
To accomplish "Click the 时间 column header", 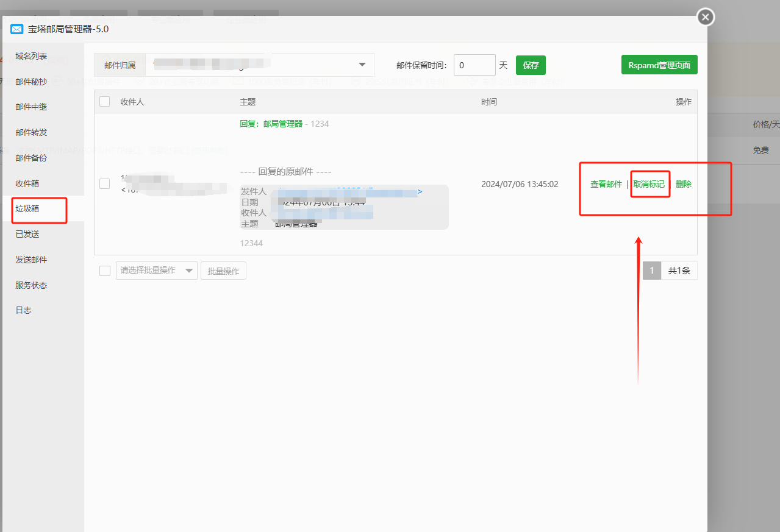I will [x=489, y=102].
